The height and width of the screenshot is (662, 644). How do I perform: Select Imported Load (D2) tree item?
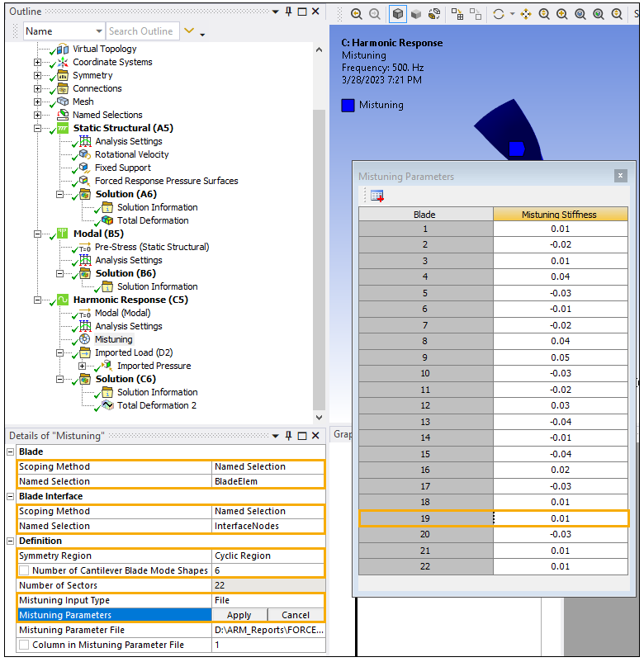pos(134,352)
